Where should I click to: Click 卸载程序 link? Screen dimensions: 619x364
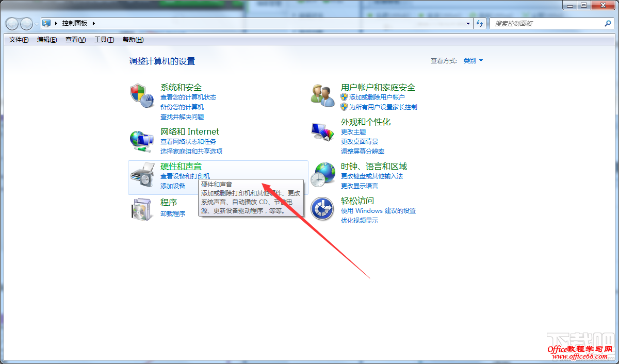[x=173, y=213]
